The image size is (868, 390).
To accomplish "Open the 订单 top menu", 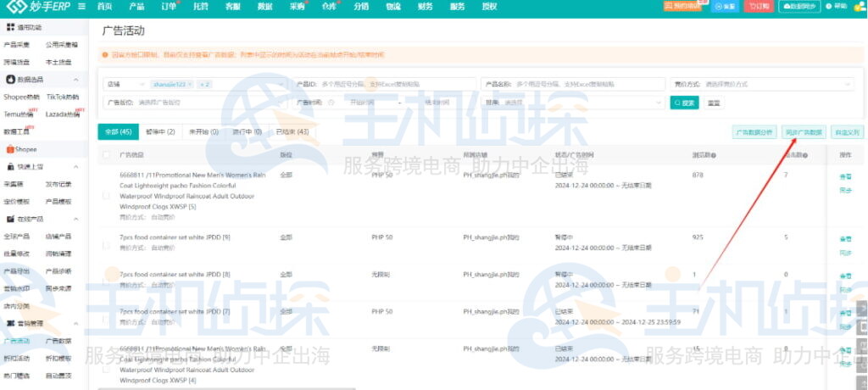I will click(169, 7).
